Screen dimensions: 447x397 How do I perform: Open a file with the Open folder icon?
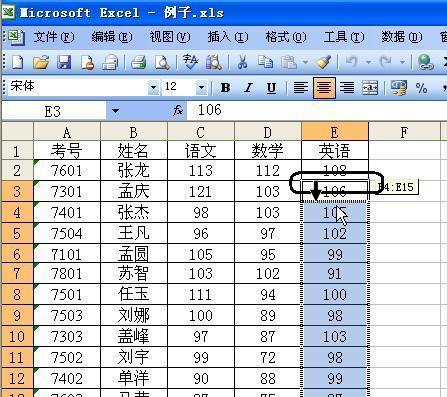coord(41,62)
